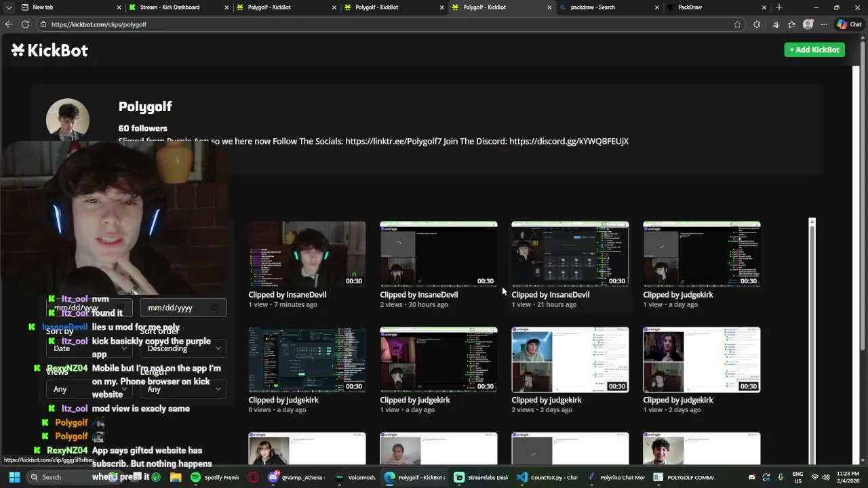Reload the page with the refresh icon
868x488 pixels.
(25, 24)
